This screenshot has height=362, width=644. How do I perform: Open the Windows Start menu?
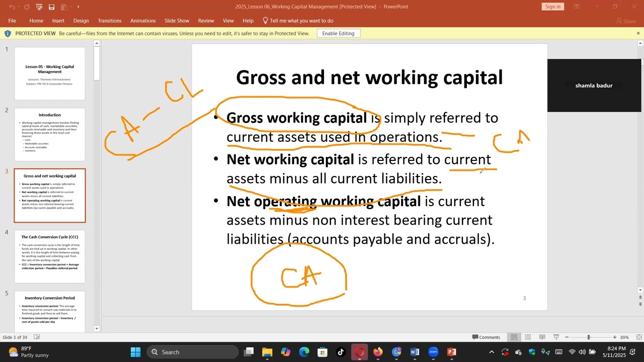click(136, 352)
